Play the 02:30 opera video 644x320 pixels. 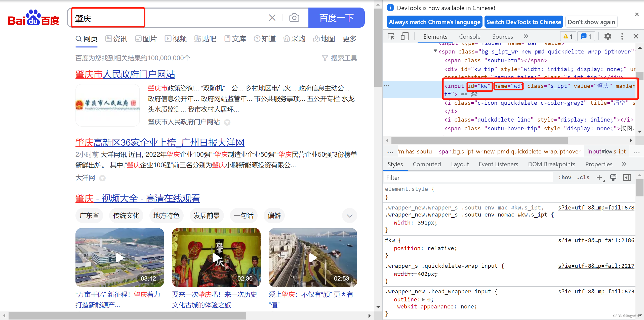[216, 257]
